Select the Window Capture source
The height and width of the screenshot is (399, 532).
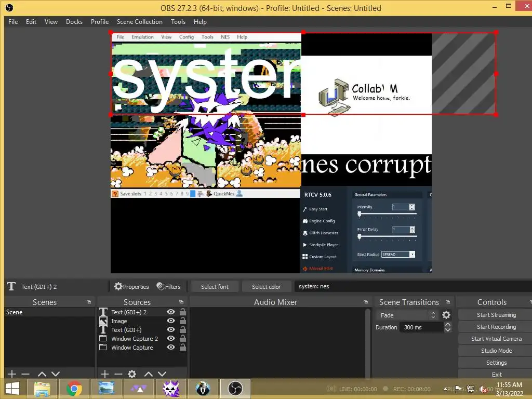[x=132, y=348]
